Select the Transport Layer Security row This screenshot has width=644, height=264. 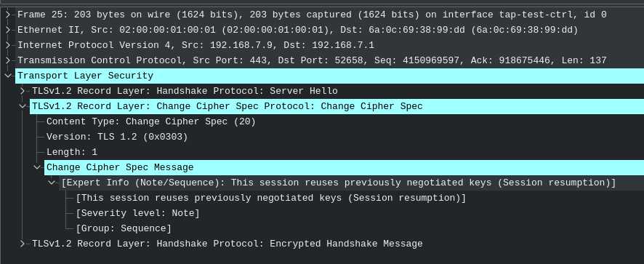329,76
